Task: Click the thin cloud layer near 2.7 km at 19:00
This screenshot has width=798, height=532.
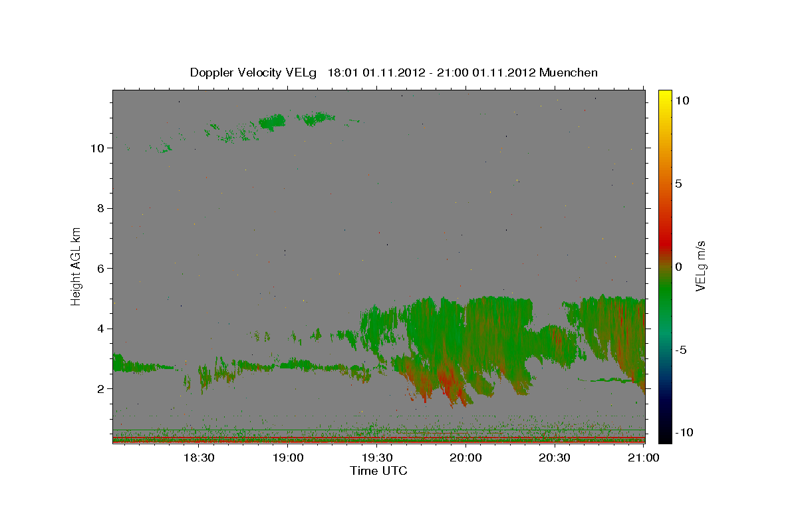Action: 293,364
